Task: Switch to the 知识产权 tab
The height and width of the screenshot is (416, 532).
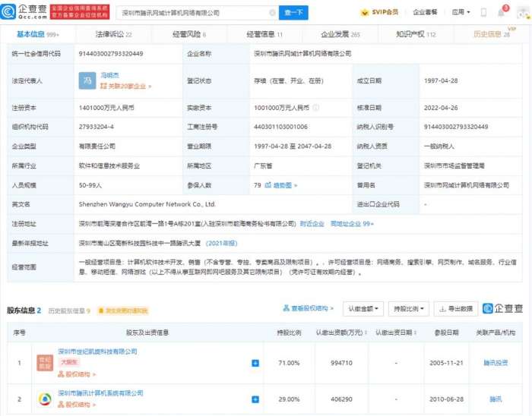Action: click(415, 34)
